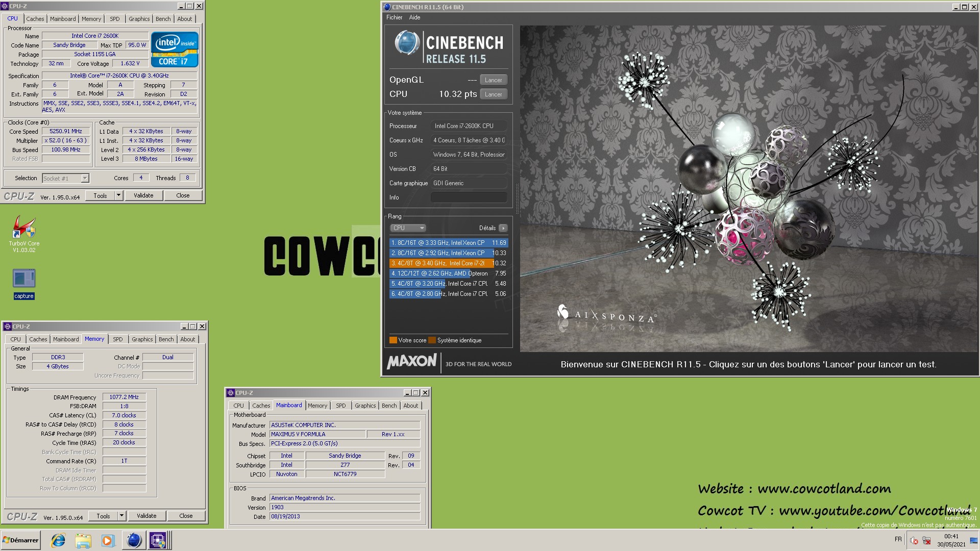Click Core Voltage value 1.632 V
The height and width of the screenshot is (551, 980).
(130, 64)
